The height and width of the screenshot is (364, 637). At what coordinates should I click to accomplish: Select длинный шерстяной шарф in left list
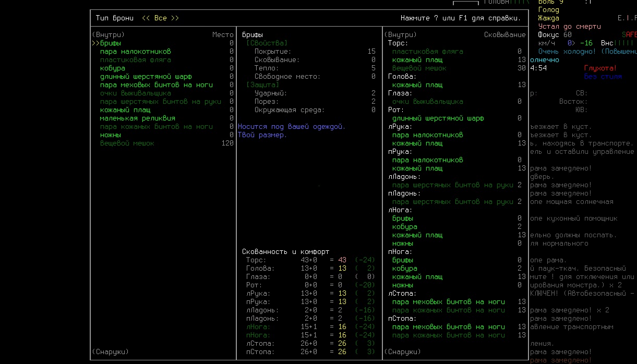[146, 76]
